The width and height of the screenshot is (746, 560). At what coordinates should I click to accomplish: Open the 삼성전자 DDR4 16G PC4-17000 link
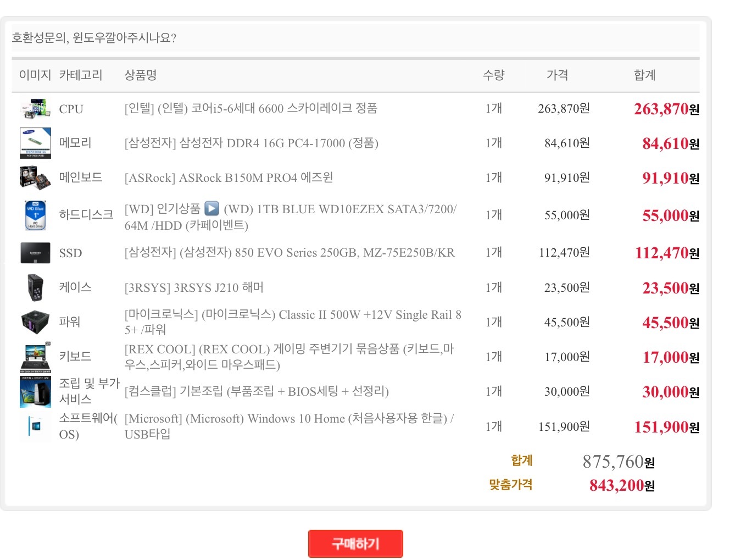pyautogui.click(x=252, y=143)
